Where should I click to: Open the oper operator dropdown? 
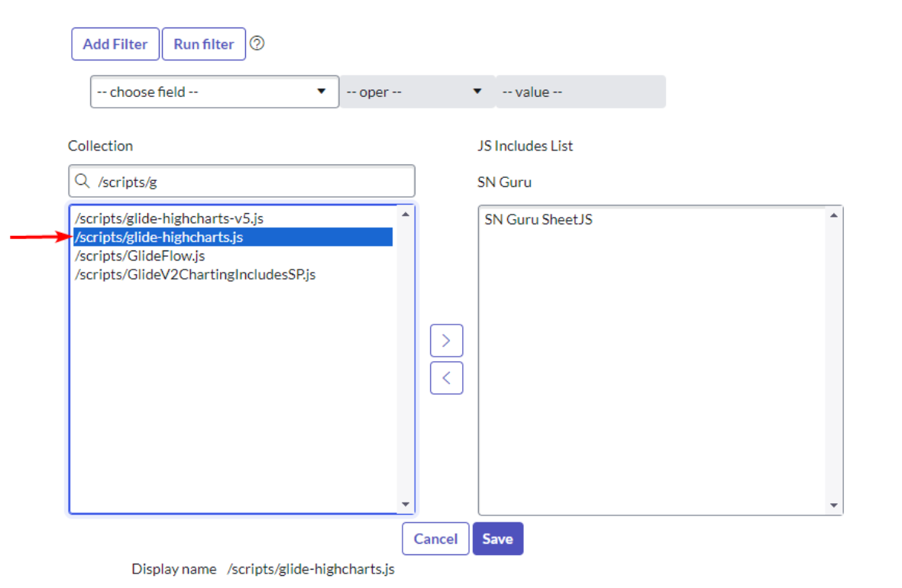415,92
